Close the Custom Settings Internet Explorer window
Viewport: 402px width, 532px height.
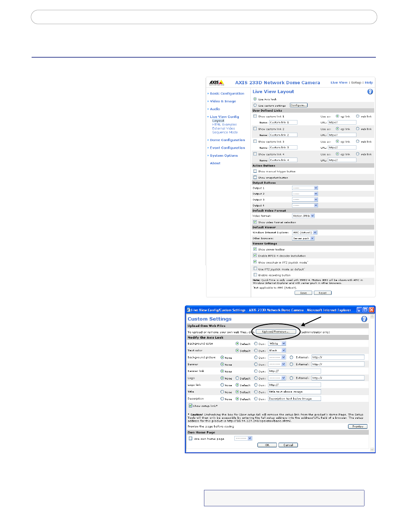pyautogui.click(x=372, y=310)
